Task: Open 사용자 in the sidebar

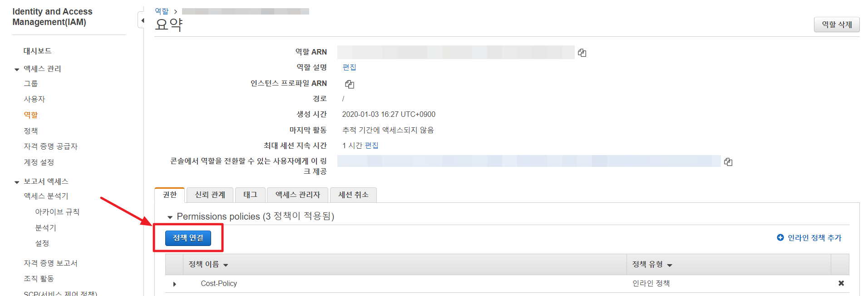Action: click(x=35, y=99)
